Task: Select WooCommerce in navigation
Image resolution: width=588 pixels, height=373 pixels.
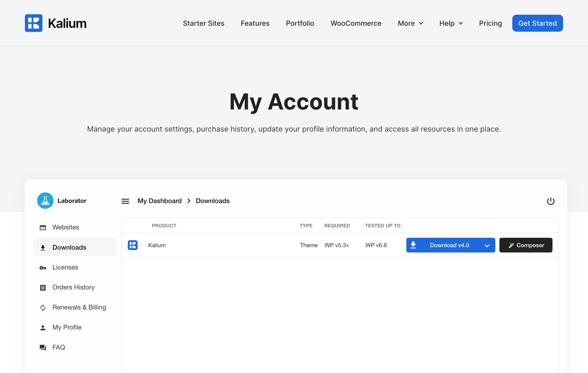Action: coord(356,23)
